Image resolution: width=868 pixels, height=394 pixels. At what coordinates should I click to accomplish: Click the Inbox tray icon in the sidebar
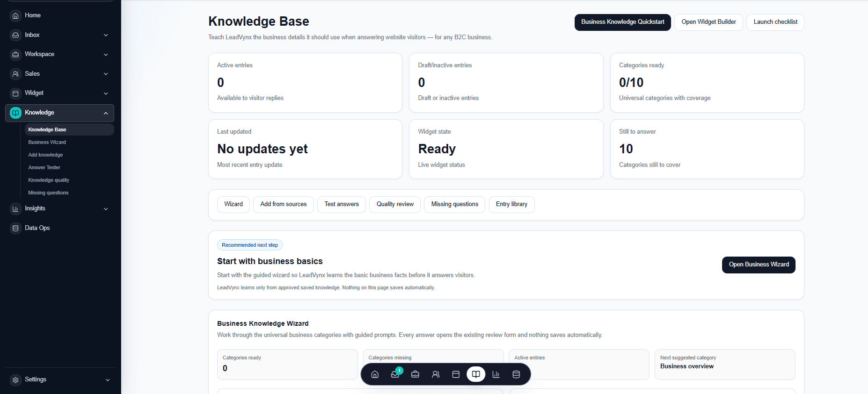(15, 35)
